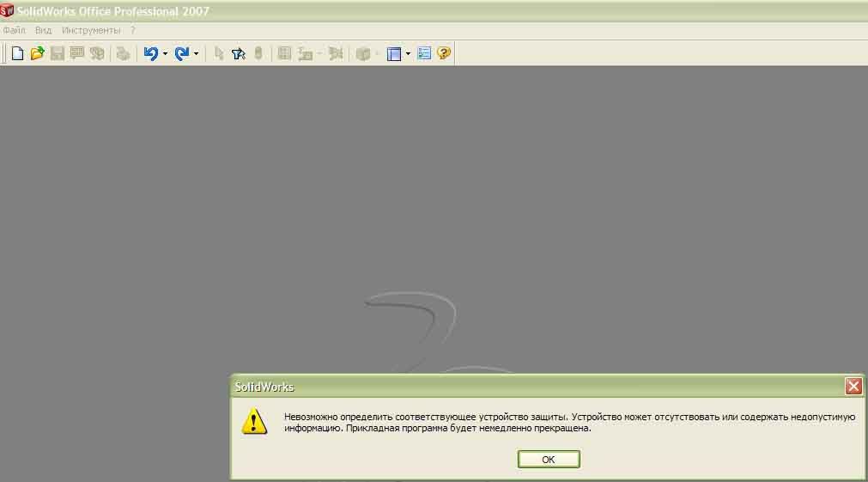The image size is (868, 482).
Task: Toggle the selection filter toolbar icon
Action: [239, 53]
